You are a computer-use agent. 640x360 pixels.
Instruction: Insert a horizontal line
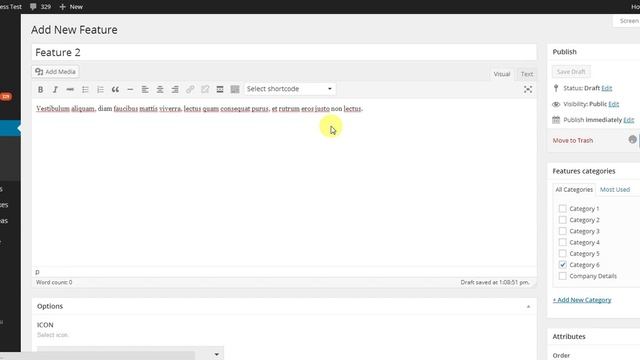pos(130,89)
